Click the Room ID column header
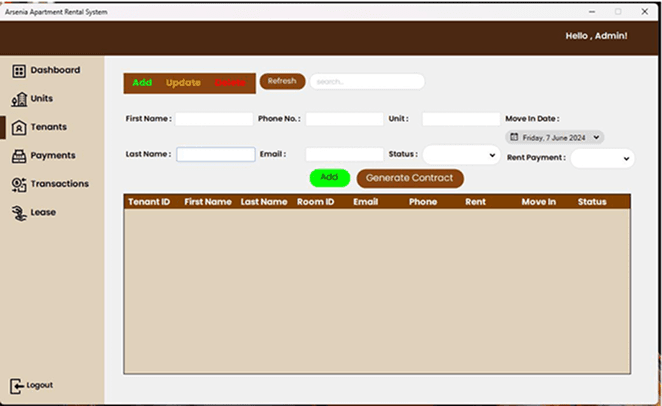The width and height of the screenshot is (662, 406). pos(315,202)
